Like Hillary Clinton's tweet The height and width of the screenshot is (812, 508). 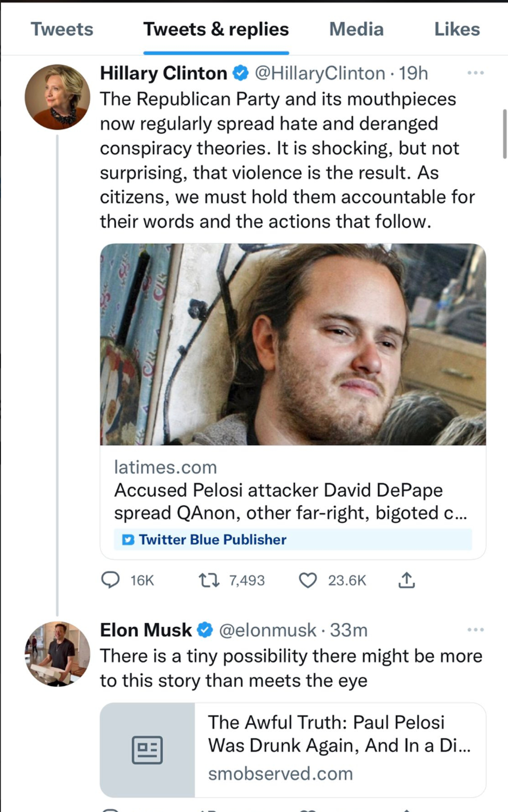[308, 580]
